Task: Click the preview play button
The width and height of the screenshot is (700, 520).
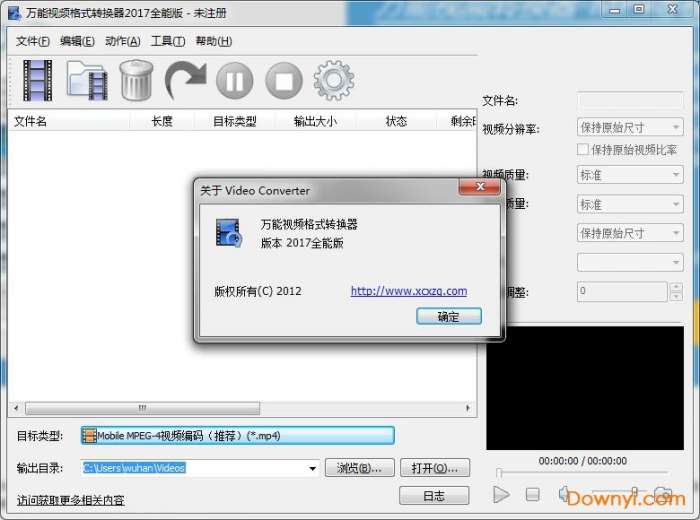Action: [x=501, y=494]
